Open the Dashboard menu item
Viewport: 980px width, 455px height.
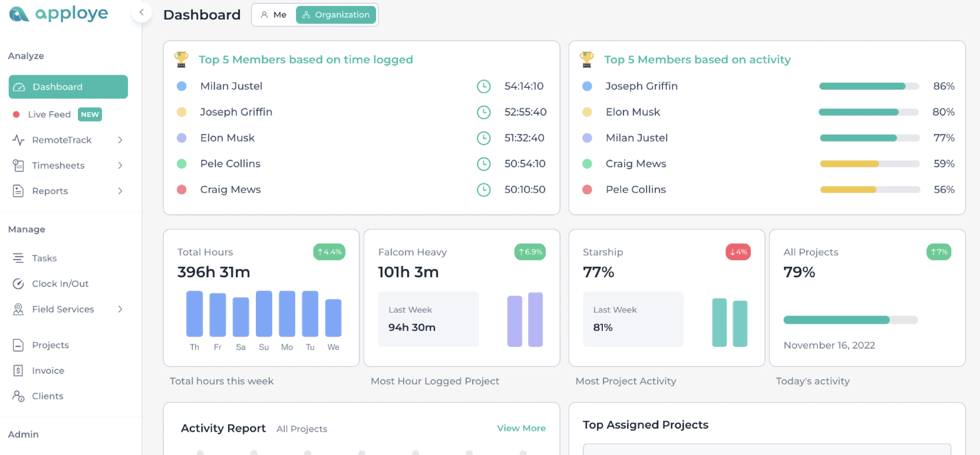pyautogui.click(x=68, y=87)
